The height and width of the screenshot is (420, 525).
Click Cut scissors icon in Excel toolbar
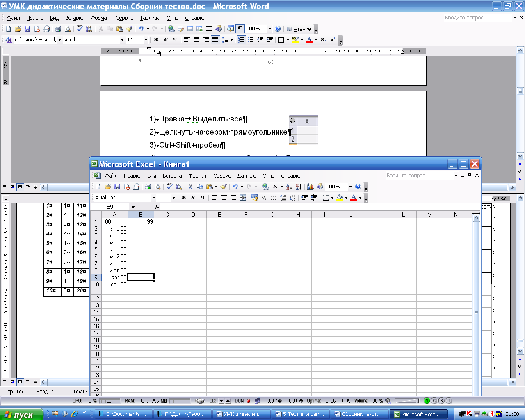190,187
